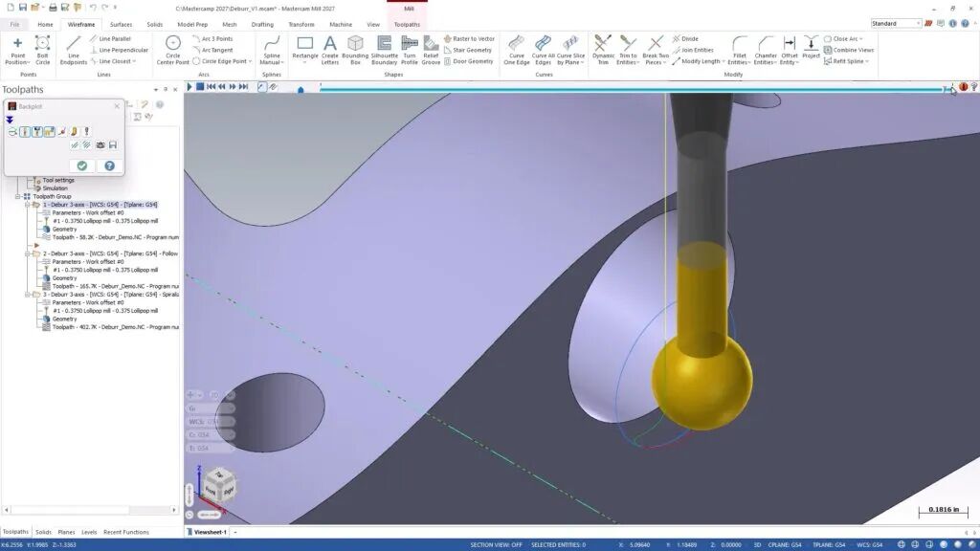
Task: Select the Bounding Box tool
Action: 355,50
